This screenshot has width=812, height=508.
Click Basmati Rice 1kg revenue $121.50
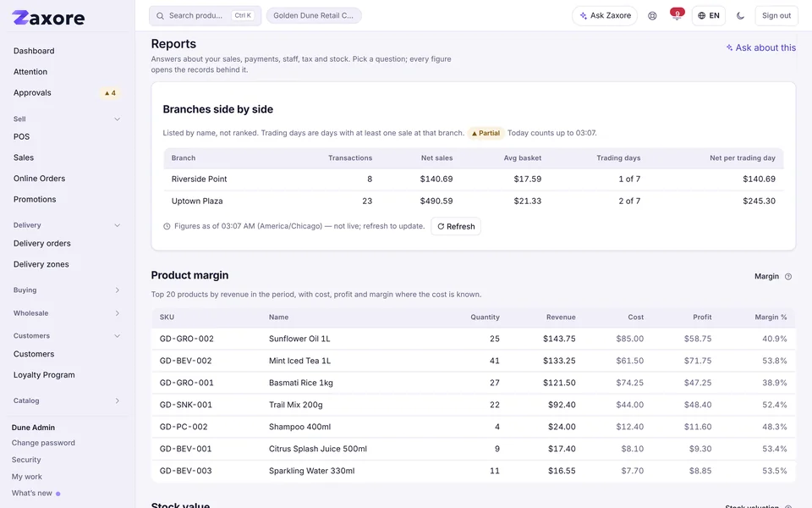559,383
